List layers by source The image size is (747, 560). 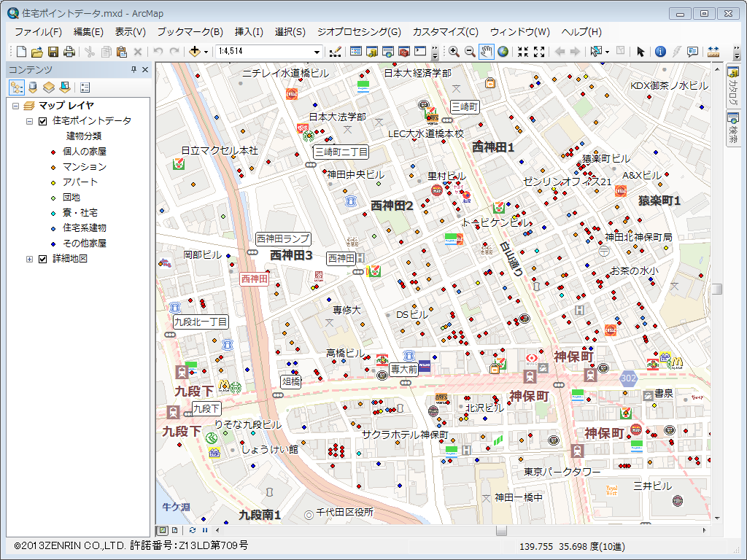pos(33,87)
